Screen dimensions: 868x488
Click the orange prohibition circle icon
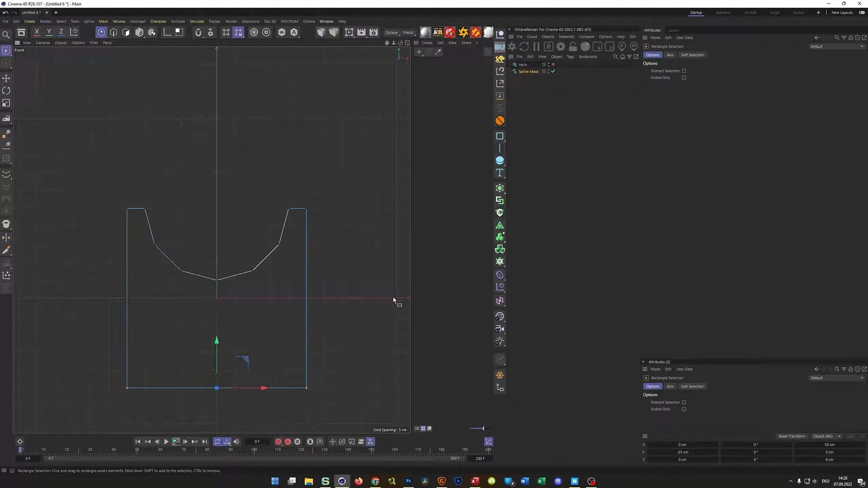pyautogui.click(x=500, y=120)
